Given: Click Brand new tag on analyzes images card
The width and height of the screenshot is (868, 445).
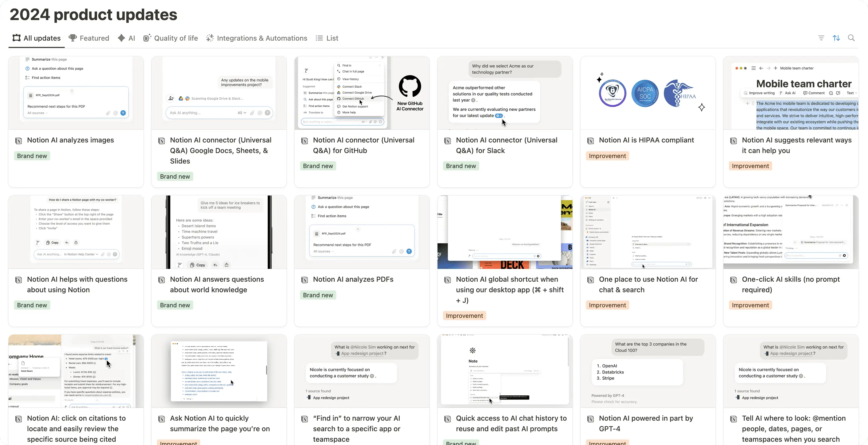Looking at the screenshot, I should click(32, 156).
